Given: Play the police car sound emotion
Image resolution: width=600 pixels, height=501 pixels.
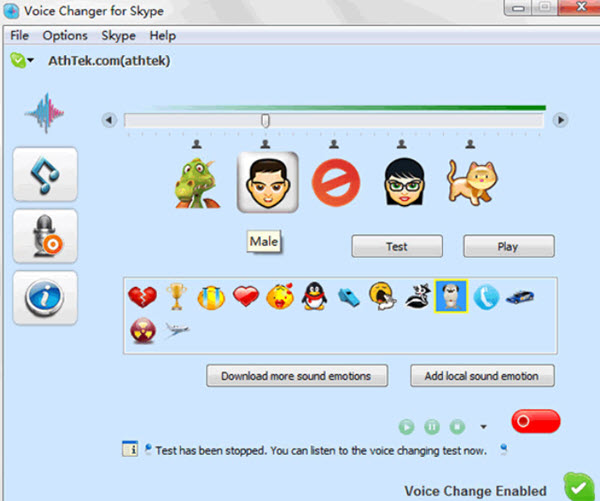Looking at the screenshot, I should [x=520, y=297].
